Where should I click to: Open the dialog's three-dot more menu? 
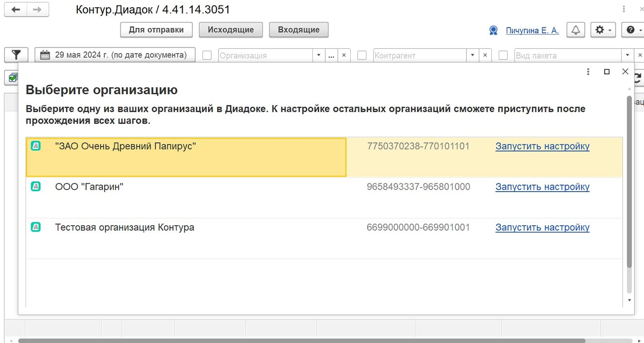588,72
